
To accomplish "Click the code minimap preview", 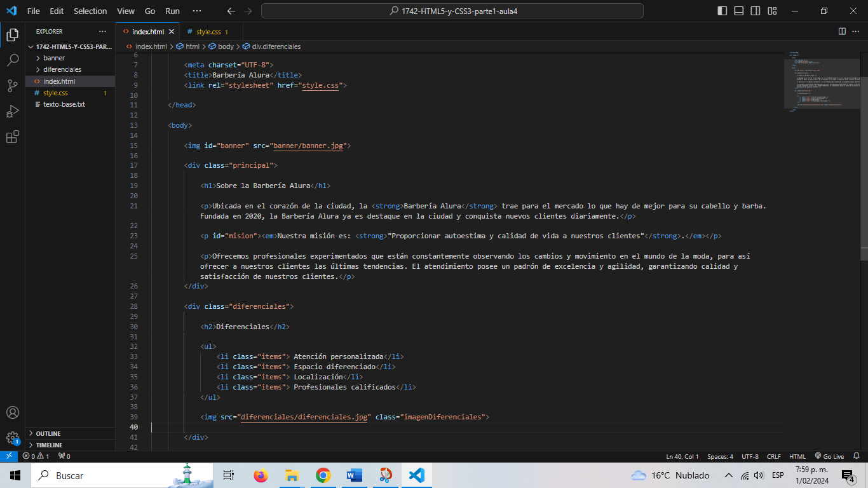I will coord(822,81).
